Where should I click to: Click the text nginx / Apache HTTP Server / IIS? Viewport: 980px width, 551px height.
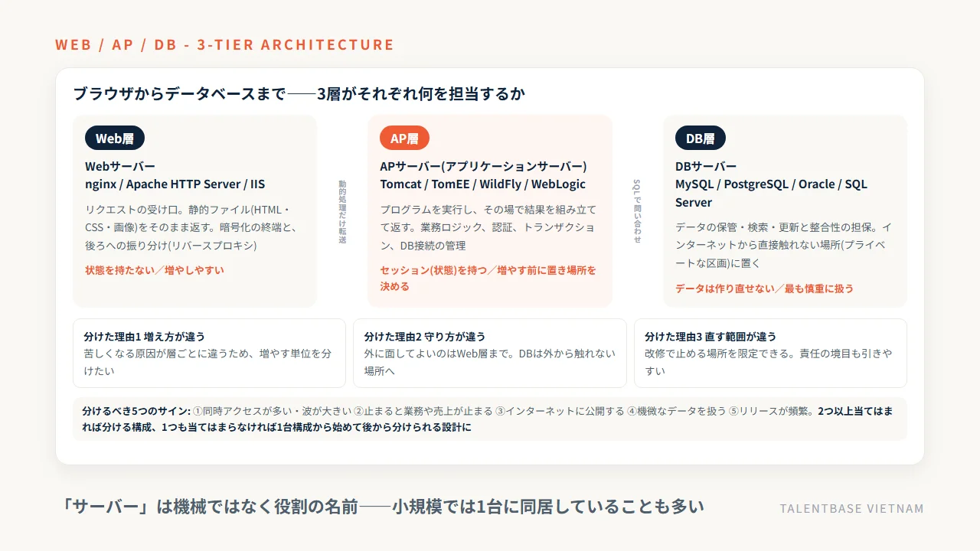(175, 184)
